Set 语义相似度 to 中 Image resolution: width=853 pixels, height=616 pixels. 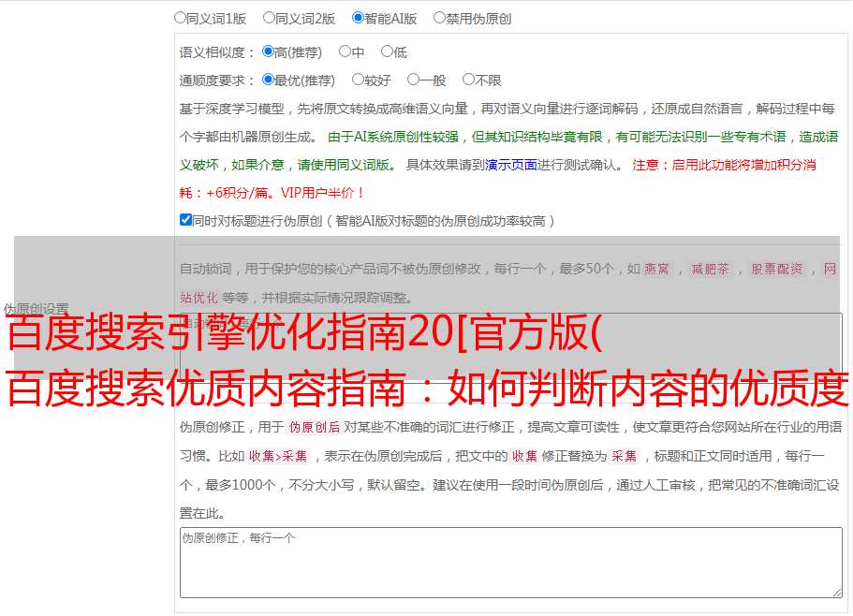click(345, 51)
